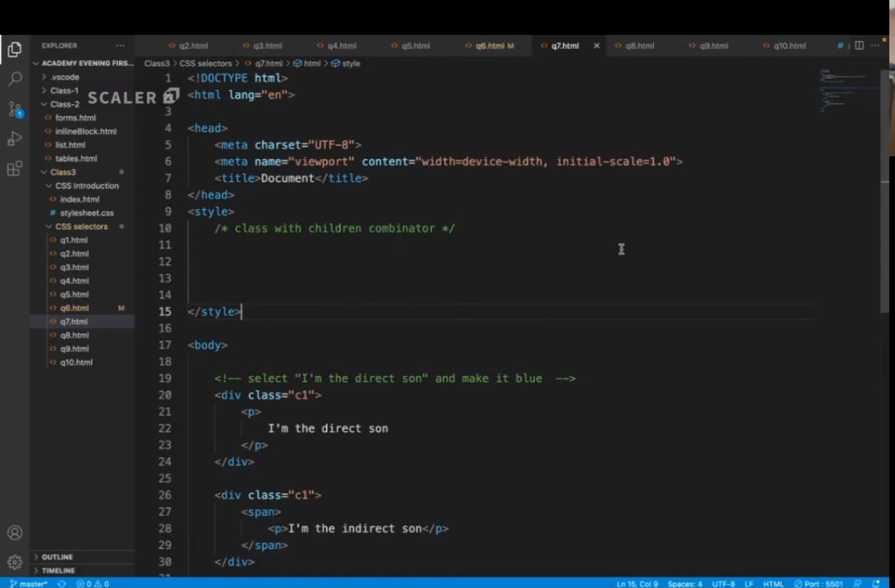Expand the OUTLINE section
Screen dimensions: 895x588
click(x=57, y=557)
